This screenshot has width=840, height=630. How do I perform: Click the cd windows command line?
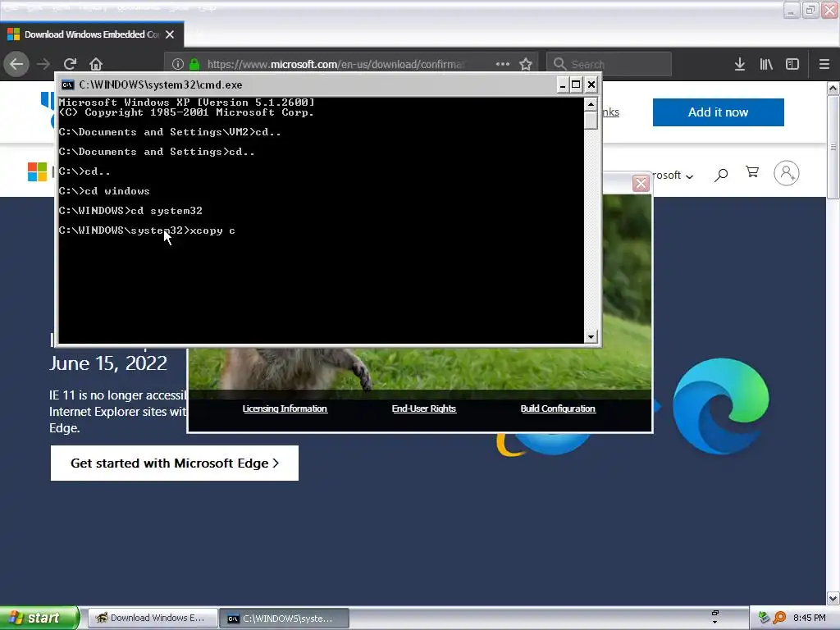104,190
